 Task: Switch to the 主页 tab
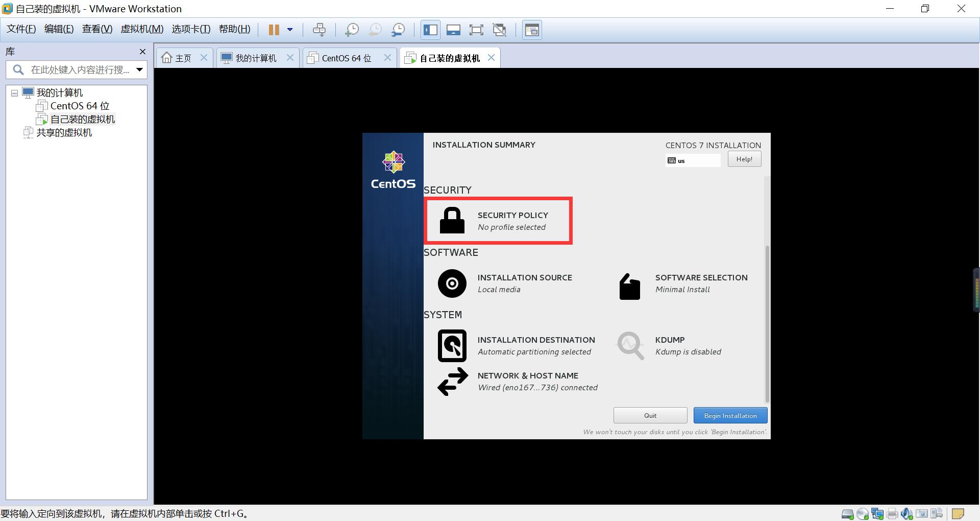tap(183, 58)
